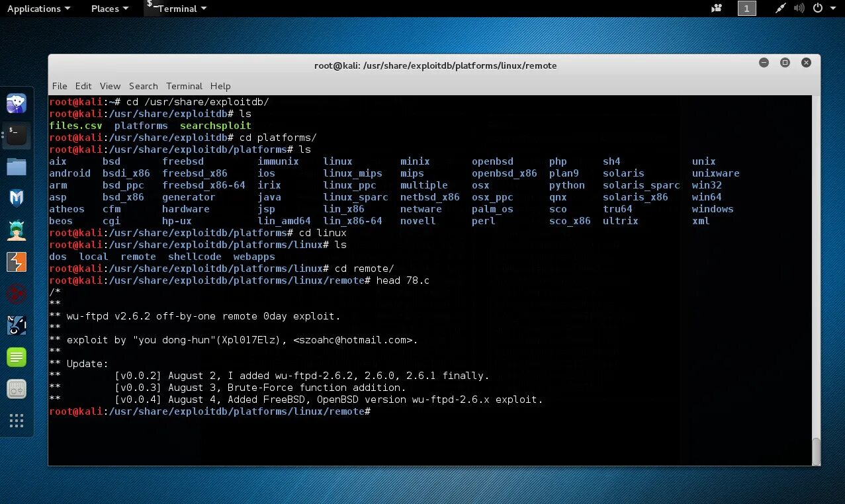Open the View menu
Screen dimensions: 845x504
coord(110,86)
